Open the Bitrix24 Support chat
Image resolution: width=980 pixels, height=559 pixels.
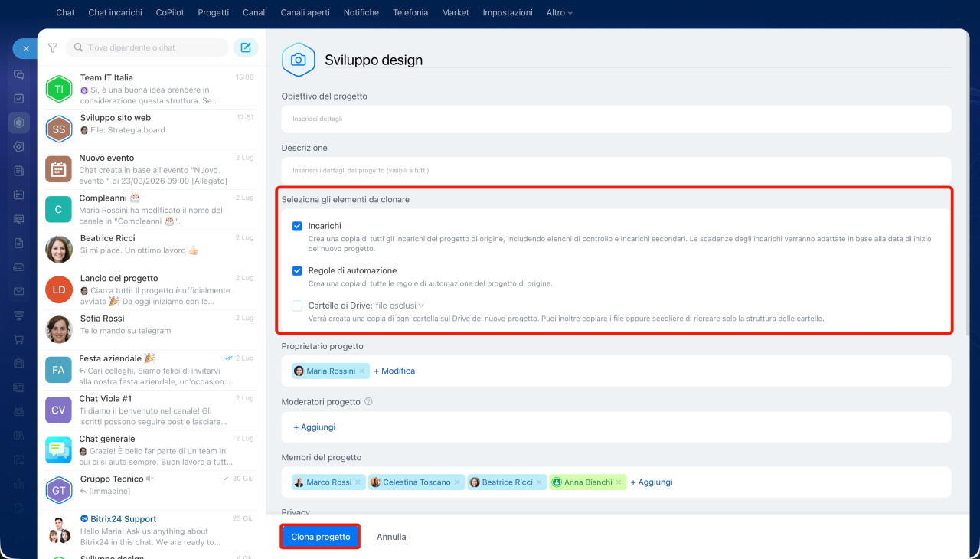[x=152, y=530]
